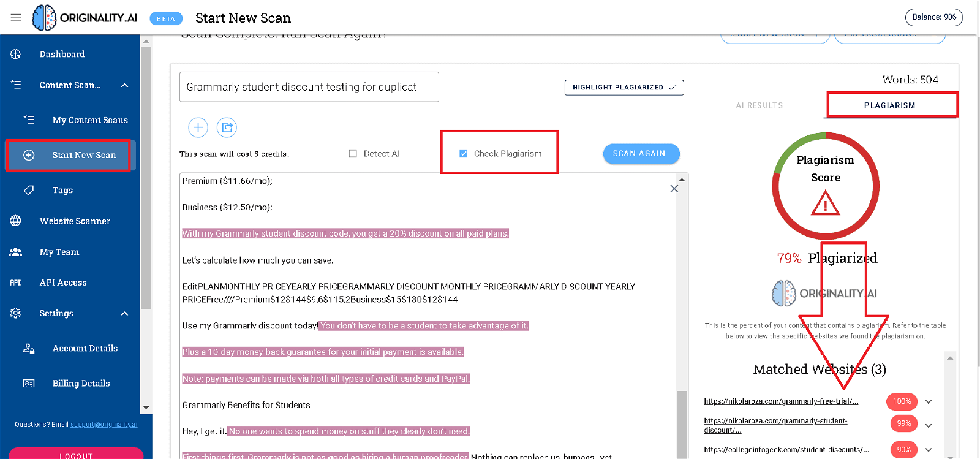Open collegeinfogeek.com student-discounts link
980x459 pixels.
[786, 450]
